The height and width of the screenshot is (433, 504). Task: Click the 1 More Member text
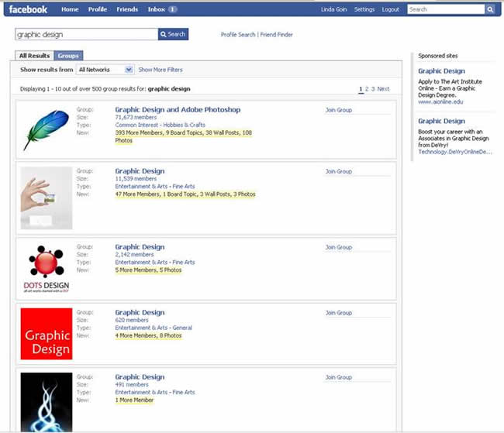pos(134,400)
